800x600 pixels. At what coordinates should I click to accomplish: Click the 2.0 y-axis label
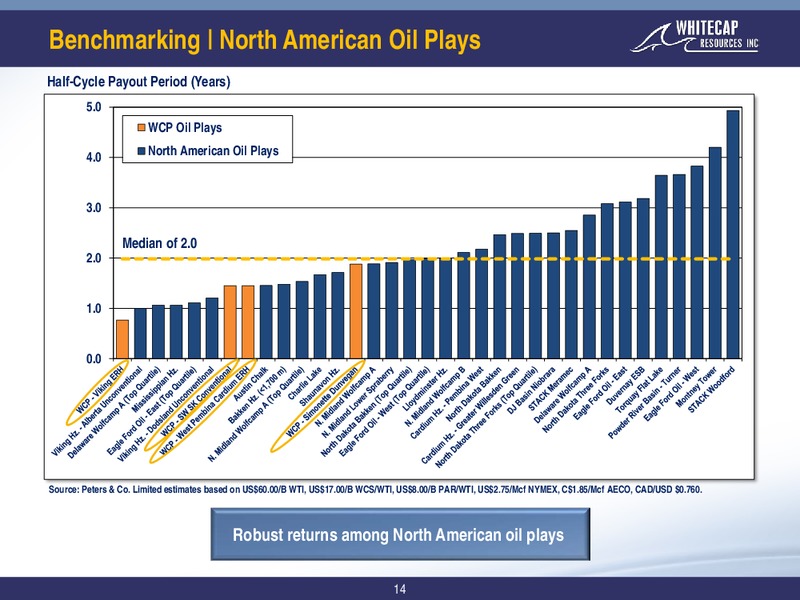click(94, 258)
